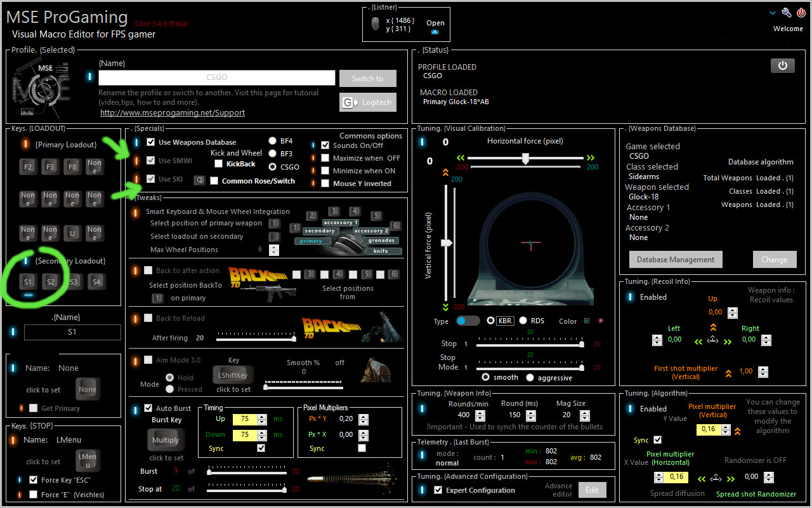Select the F2 primary loadout key
812x508 pixels.
29,167
